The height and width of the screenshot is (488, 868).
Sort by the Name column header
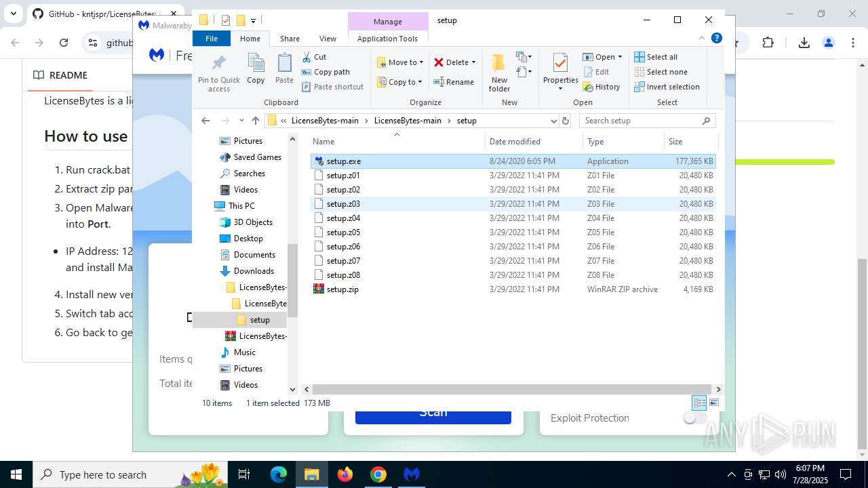point(397,142)
